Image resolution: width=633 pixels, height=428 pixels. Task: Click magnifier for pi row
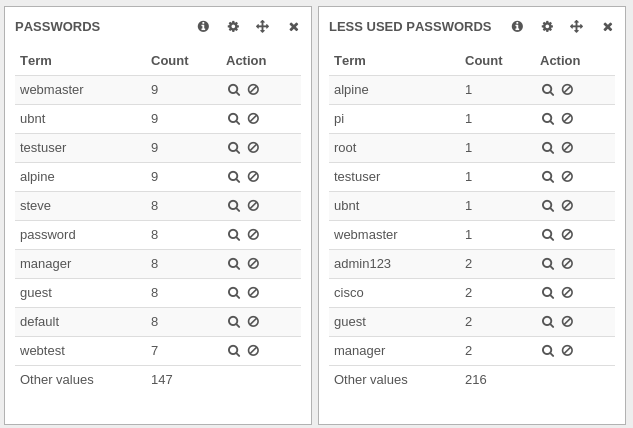pyautogui.click(x=548, y=119)
